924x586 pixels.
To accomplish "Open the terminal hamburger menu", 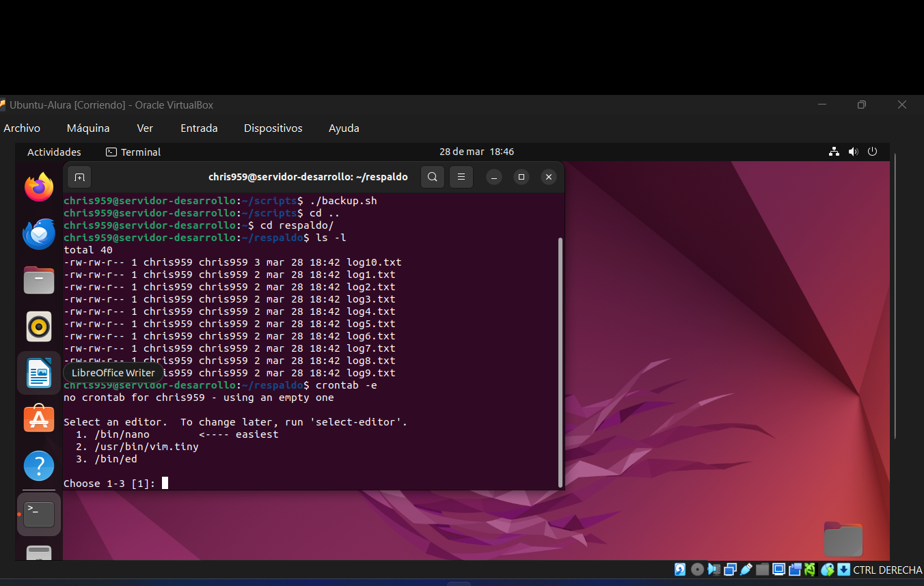I will (x=461, y=176).
